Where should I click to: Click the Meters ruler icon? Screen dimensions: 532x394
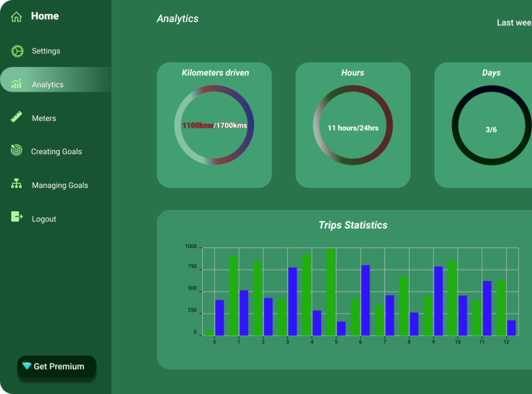15,118
